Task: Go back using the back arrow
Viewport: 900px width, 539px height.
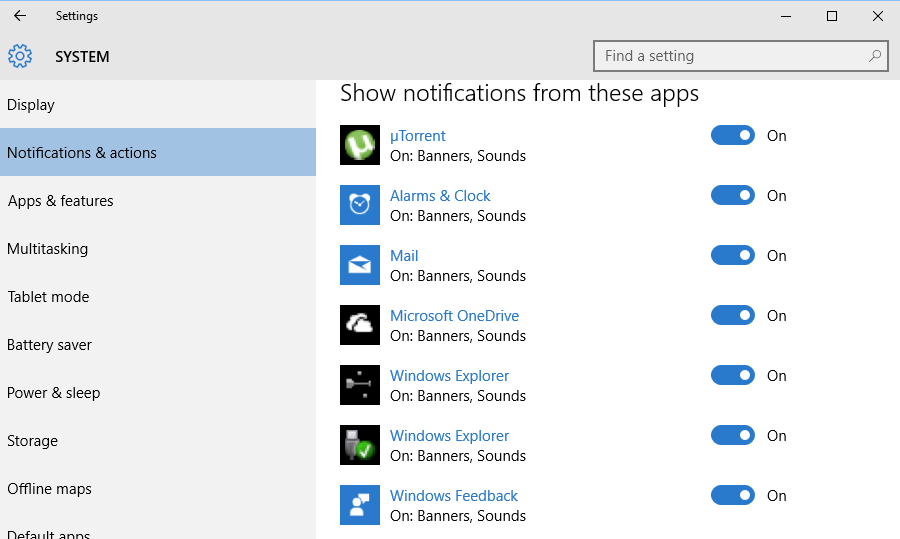Action: (20, 16)
